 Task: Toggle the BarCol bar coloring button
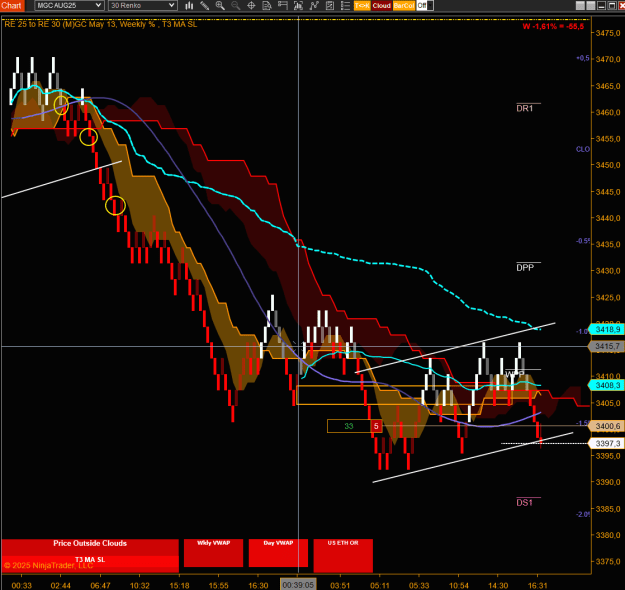[404, 6]
